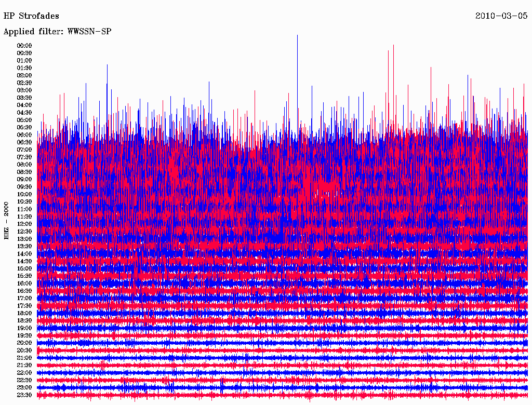
Task: Select the 08:30 time label
Action: (24, 172)
